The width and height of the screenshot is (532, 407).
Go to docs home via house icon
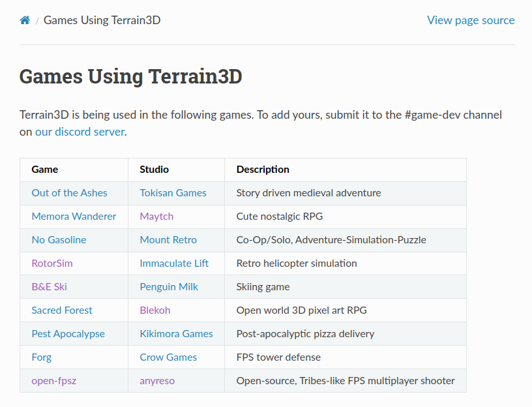tap(25, 20)
